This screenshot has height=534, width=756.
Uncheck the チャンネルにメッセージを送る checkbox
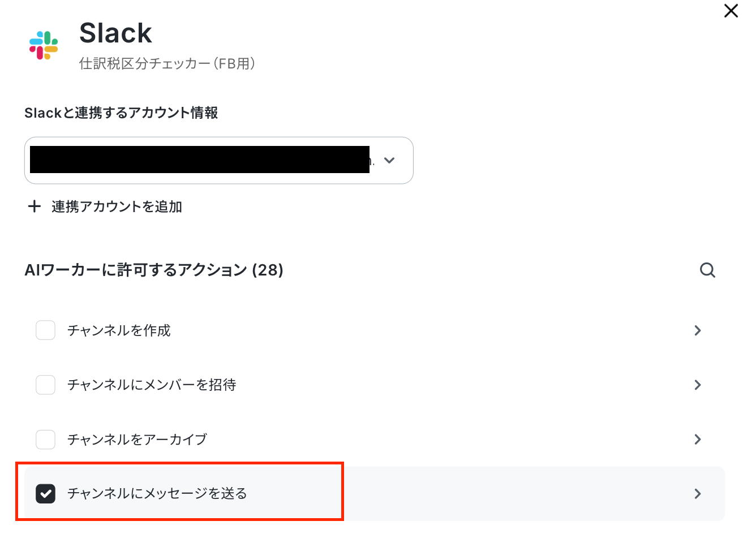(45, 493)
